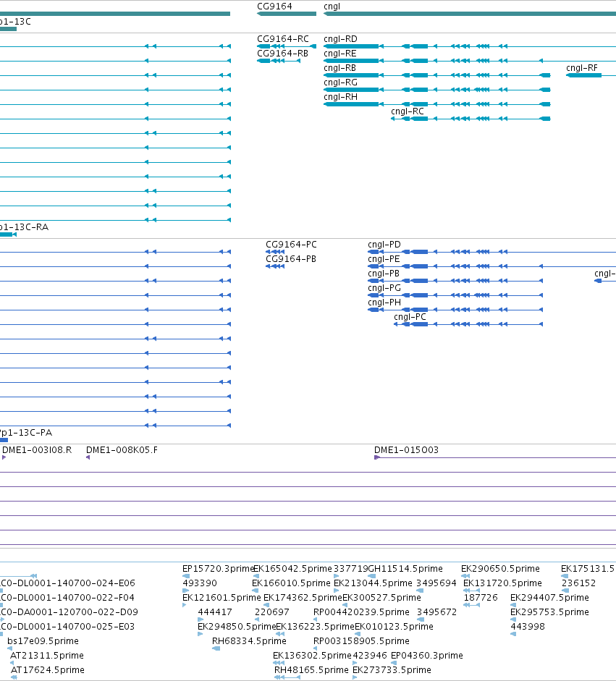
Task: Select the 443998 feature label
Action: click(528, 626)
